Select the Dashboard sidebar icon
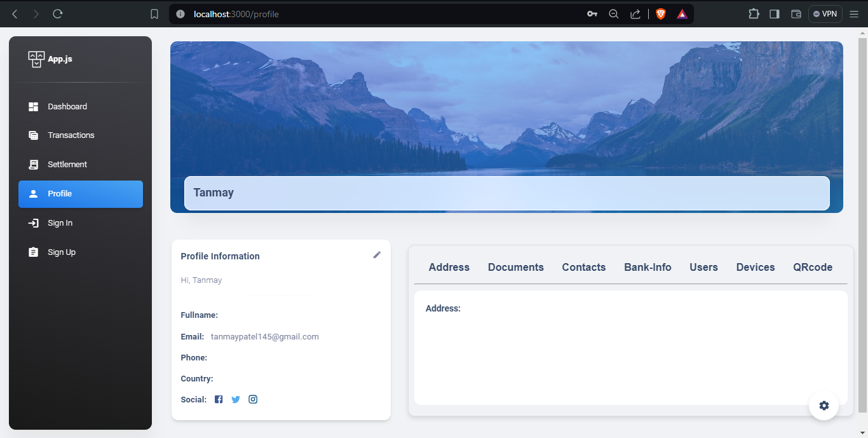Screen dimensions: 868x438 33,106
